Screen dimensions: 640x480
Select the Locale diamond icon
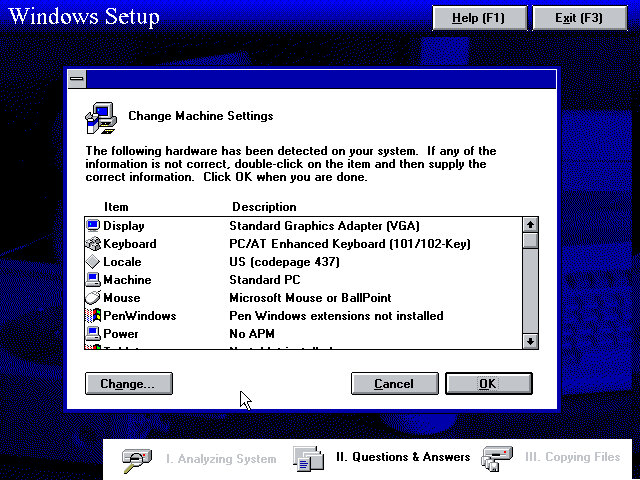coord(93,262)
